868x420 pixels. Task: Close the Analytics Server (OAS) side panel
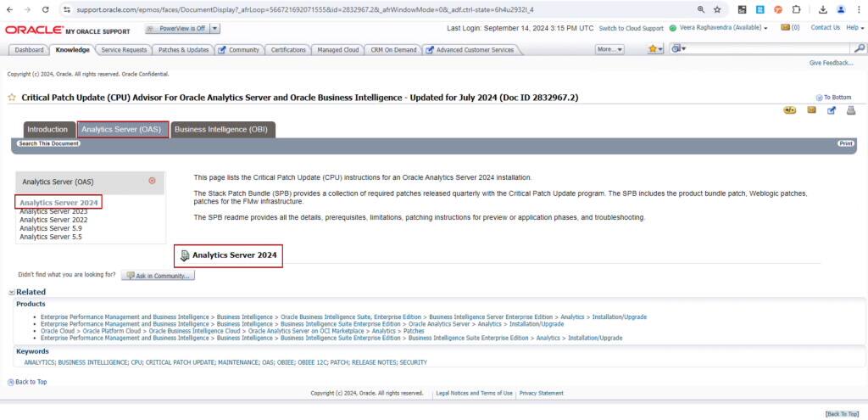coord(153,181)
